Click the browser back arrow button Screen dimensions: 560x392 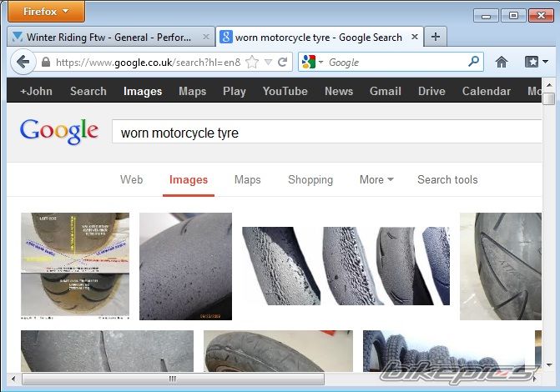click(x=23, y=62)
